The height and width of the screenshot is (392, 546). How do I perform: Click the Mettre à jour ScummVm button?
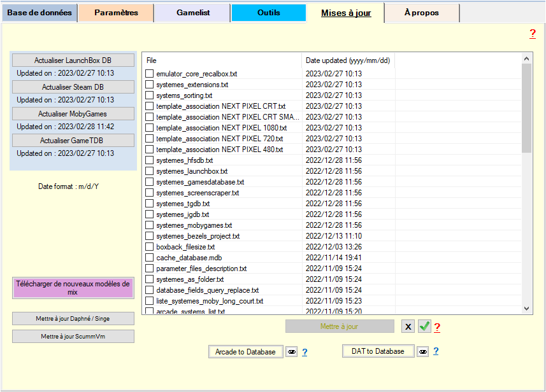click(73, 336)
